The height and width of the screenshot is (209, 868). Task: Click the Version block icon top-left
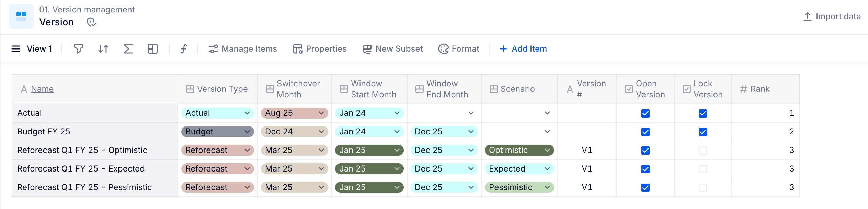click(x=21, y=16)
